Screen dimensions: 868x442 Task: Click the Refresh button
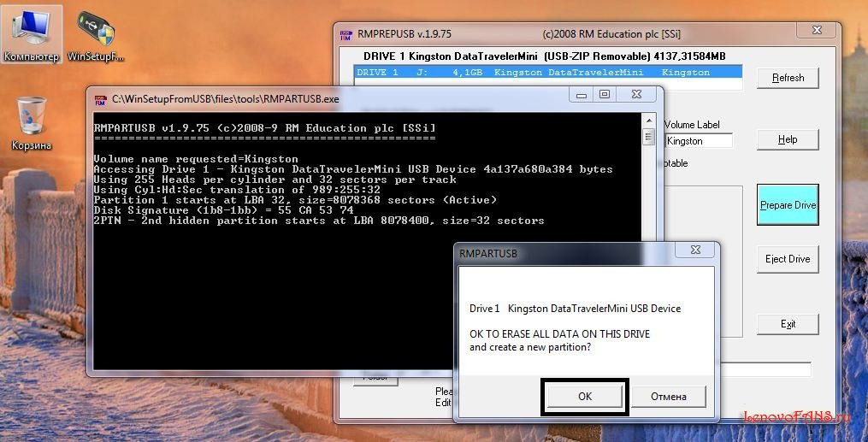click(x=788, y=78)
